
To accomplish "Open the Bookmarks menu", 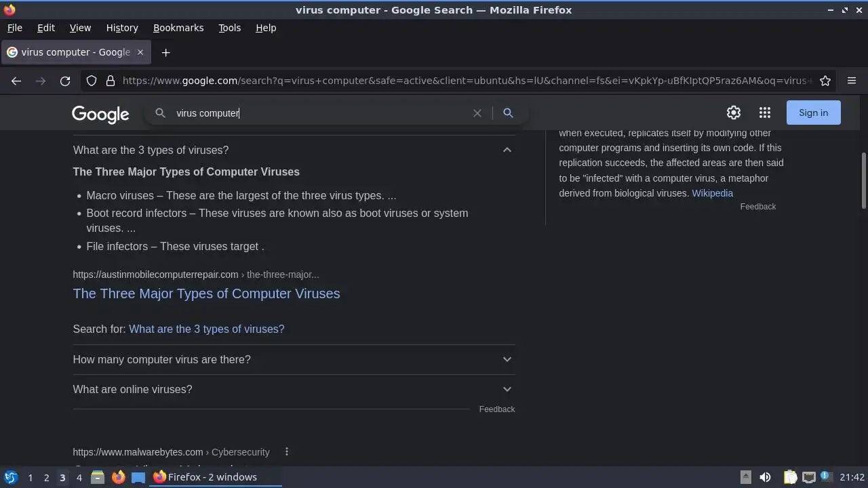I will click(178, 28).
